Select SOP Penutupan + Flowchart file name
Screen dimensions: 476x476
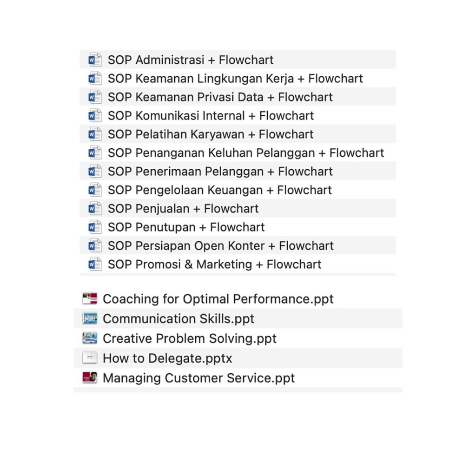click(x=186, y=227)
